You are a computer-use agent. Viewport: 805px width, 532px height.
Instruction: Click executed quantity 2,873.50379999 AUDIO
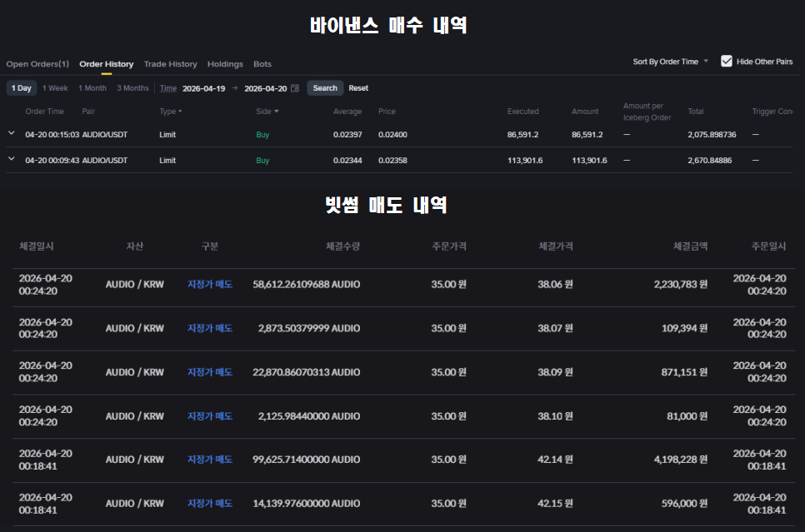[309, 328]
